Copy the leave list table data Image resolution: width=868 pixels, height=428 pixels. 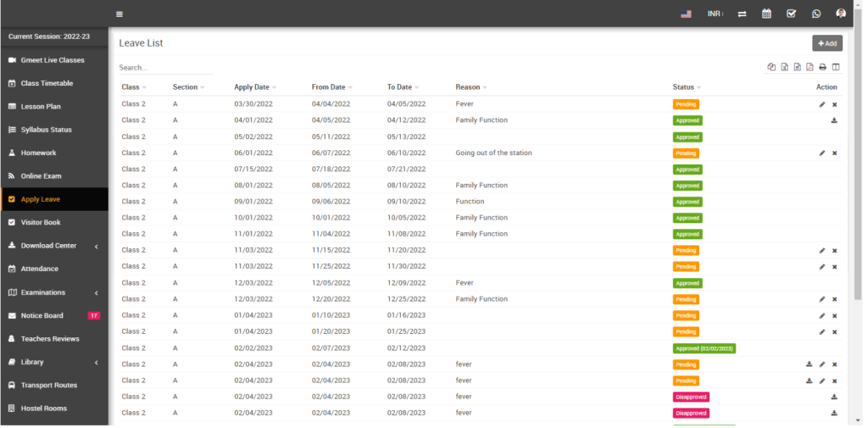(771, 68)
